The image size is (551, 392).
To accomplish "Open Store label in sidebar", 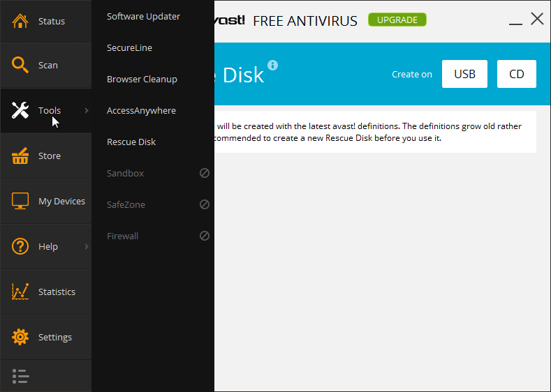I will [x=50, y=156].
